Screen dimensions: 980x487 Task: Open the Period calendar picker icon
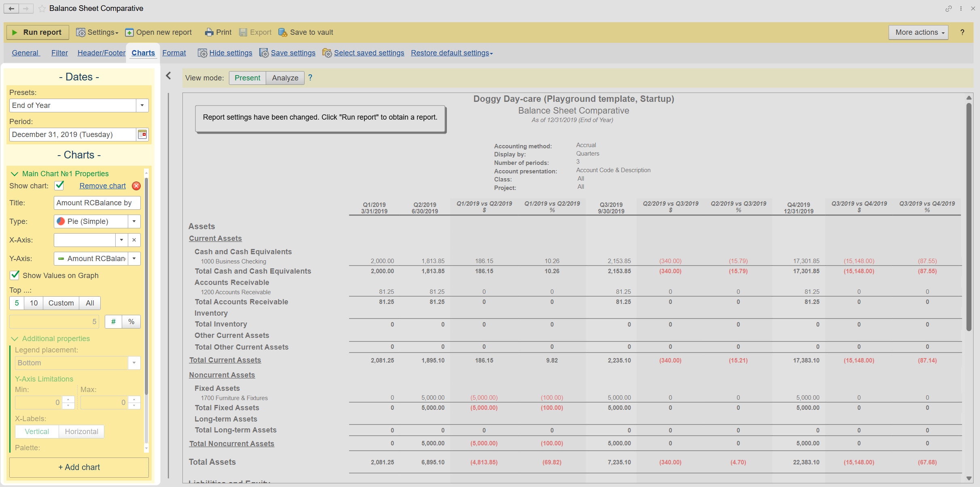point(142,135)
